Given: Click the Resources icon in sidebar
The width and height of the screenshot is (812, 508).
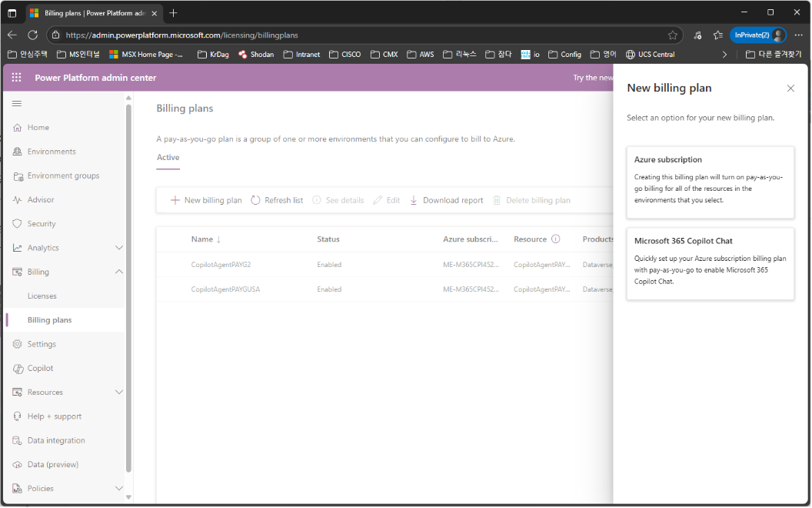Looking at the screenshot, I should pos(17,393).
